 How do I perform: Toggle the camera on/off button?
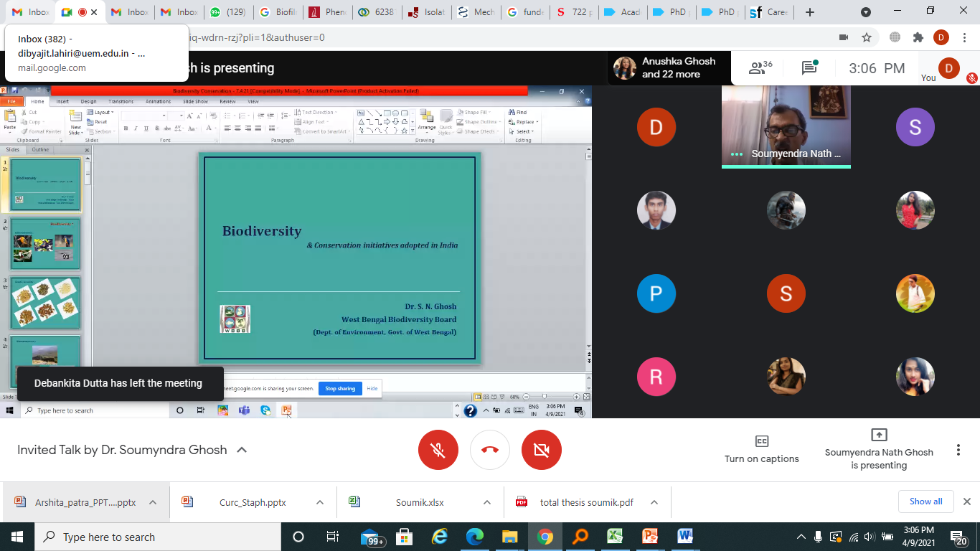point(542,450)
